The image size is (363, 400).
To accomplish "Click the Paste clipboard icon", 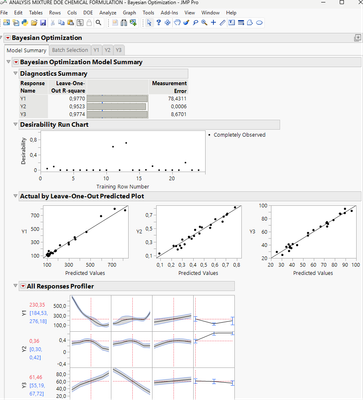I will [70, 23].
